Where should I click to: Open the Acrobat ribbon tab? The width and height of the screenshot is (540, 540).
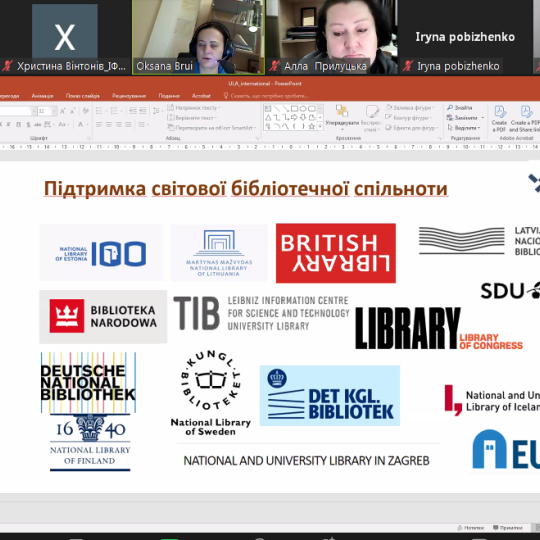tap(201, 96)
